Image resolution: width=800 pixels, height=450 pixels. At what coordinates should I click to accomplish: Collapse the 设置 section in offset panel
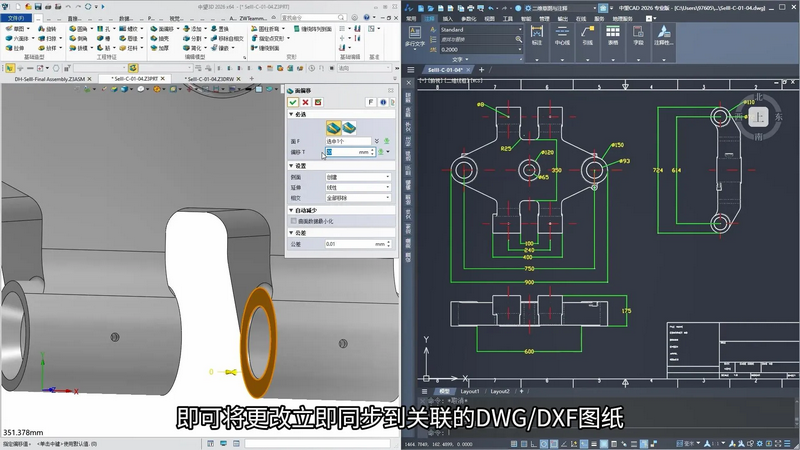pyautogui.click(x=291, y=166)
